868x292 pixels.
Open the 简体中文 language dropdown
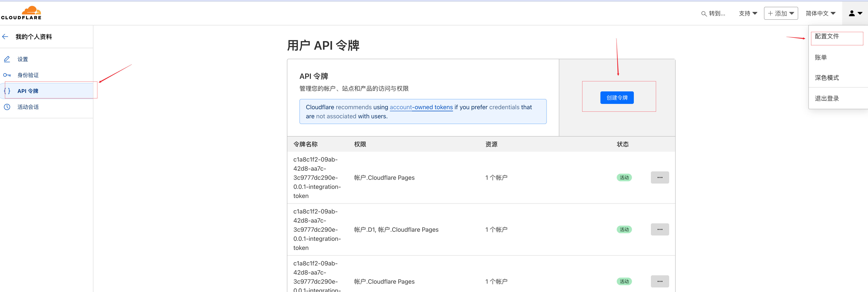[x=820, y=13]
